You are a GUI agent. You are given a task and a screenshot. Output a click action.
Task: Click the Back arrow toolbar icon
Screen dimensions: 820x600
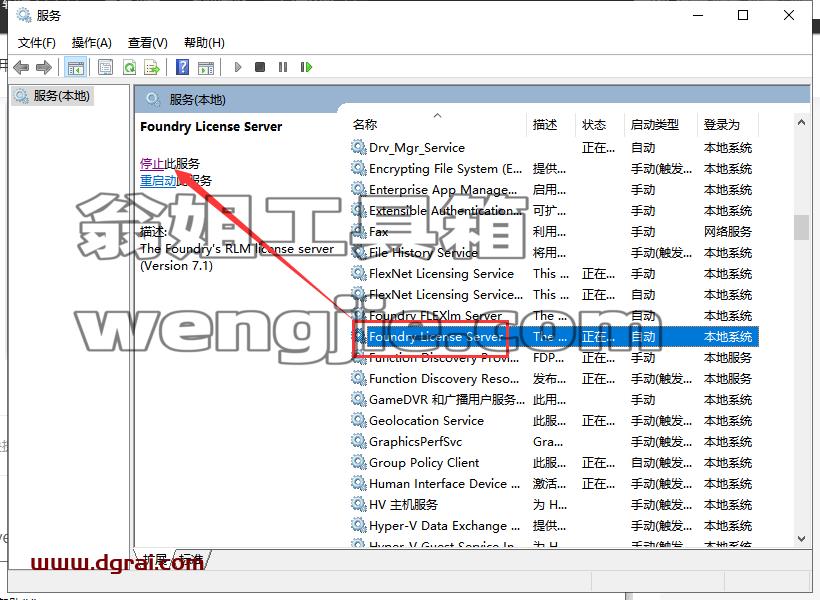click(21, 67)
